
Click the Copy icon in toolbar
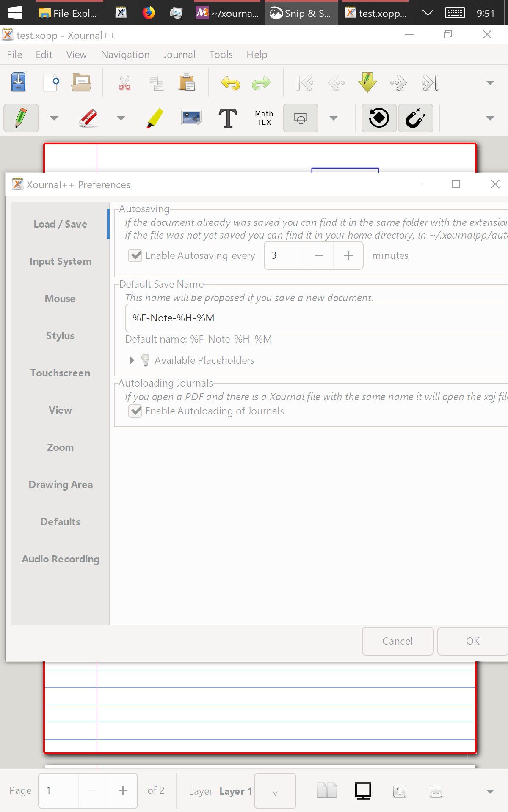[x=156, y=83]
